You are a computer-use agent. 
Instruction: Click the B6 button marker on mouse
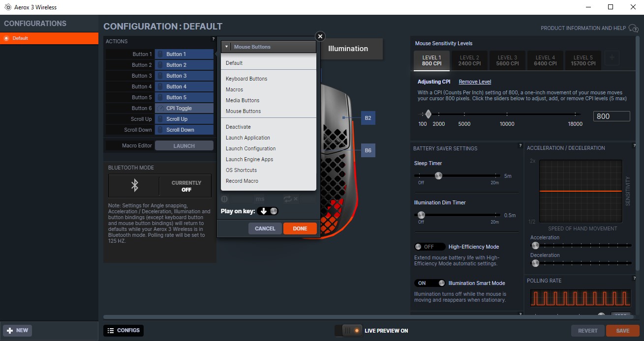click(368, 151)
